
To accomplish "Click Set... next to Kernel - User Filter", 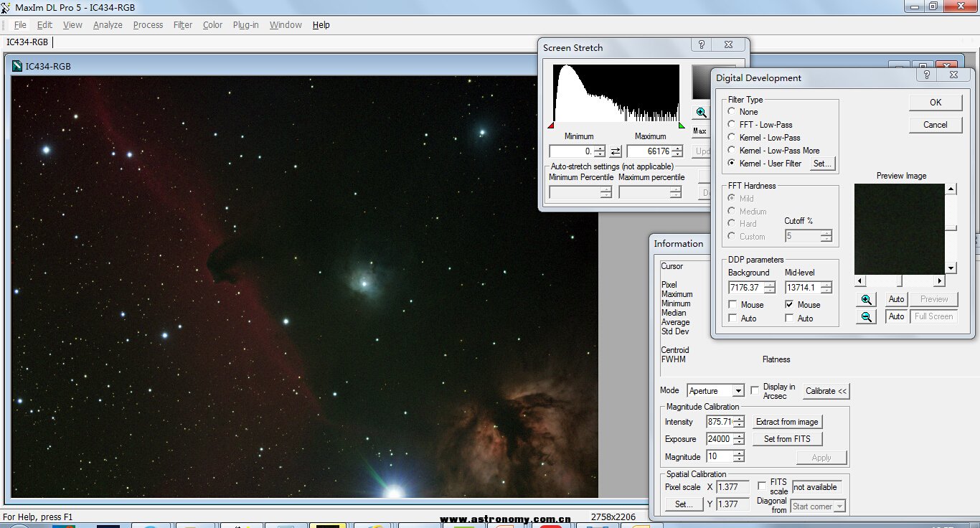I will click(x=822, y=164).
